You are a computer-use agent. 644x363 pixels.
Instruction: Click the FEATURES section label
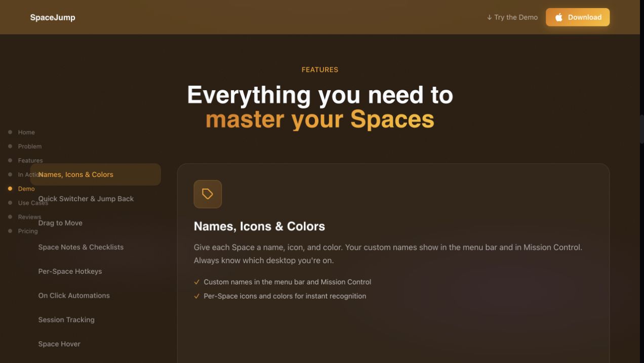click(x=320, y=70)
